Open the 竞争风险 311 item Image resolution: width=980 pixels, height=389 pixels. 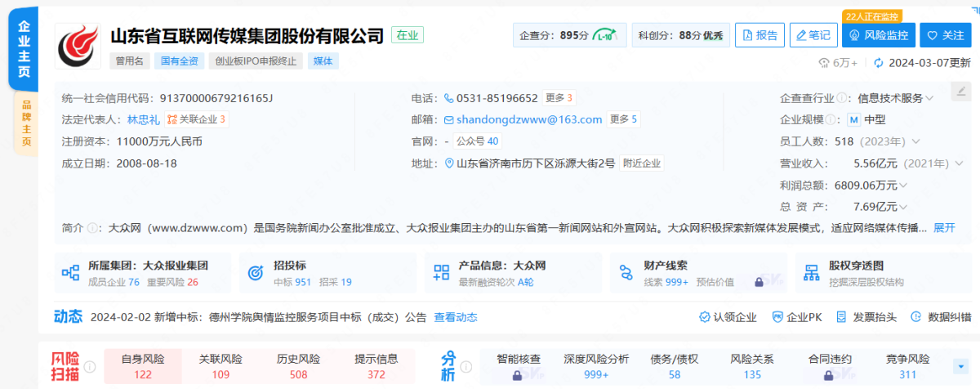(x=907, y=366)
